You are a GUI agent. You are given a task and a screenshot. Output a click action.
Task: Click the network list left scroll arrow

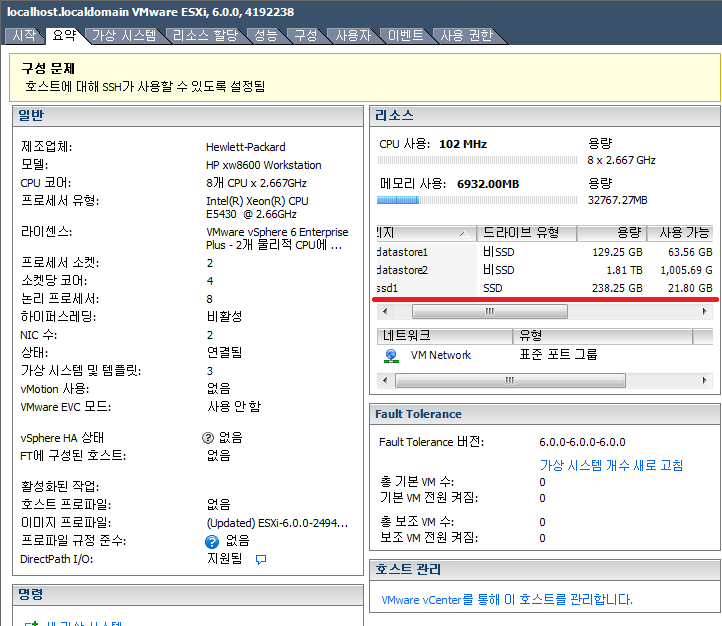click(385, 381)
